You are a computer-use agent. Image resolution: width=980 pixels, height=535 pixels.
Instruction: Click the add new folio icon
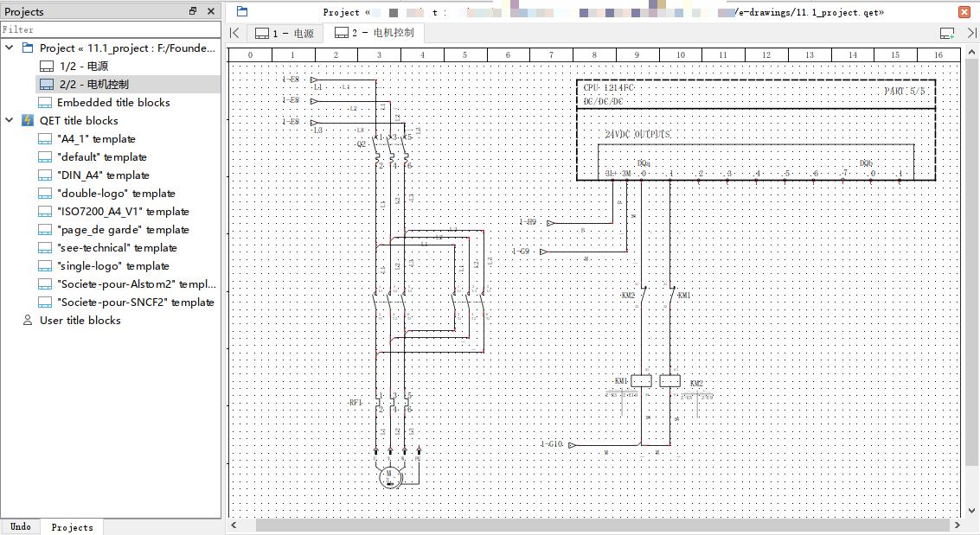coord(948,33)
